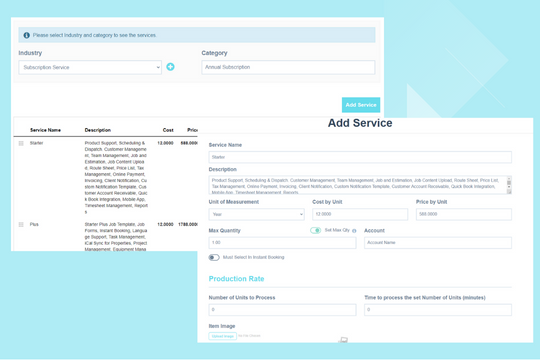Click the Upload Image button
Viewport: 540px width, 360px height.
222,336
